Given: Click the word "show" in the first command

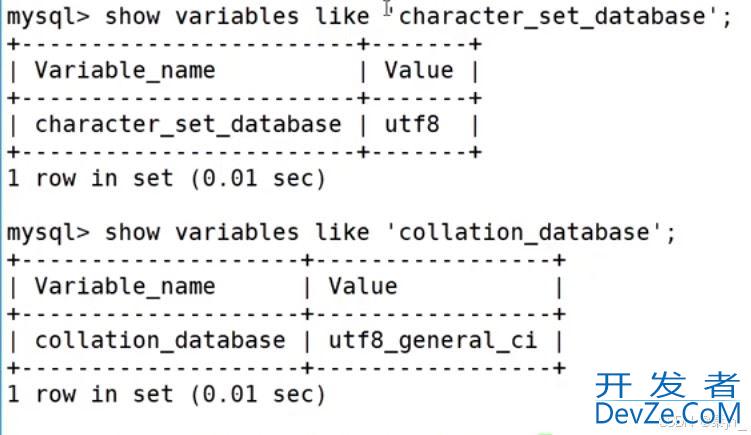Looking at the screenshot, I should click(x=129, y=16).
